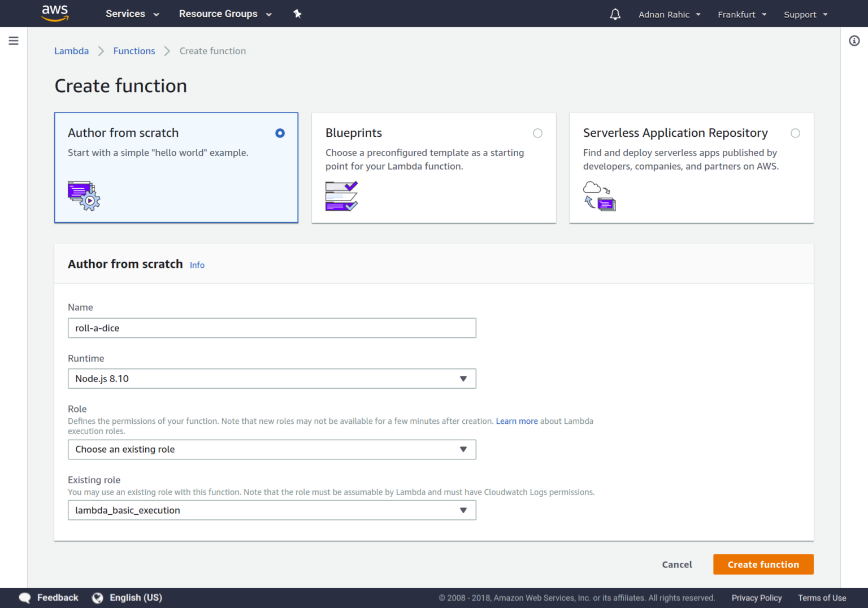Open notifications via the bell icon

pos(615,14)
